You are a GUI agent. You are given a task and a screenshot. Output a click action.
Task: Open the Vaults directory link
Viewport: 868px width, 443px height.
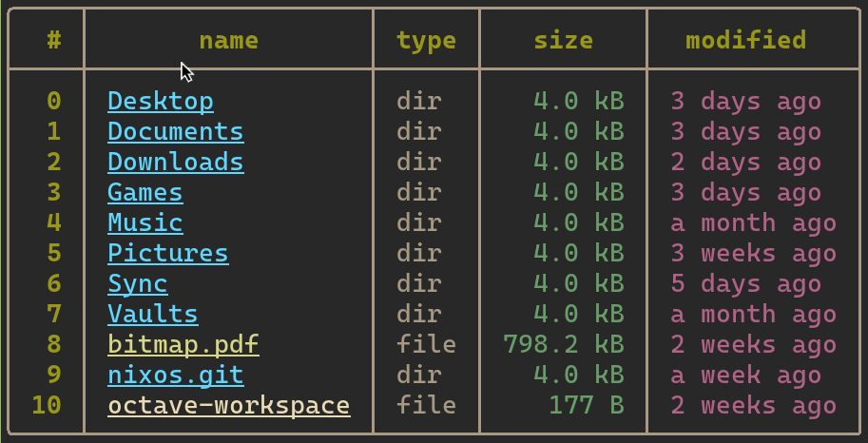coord(153,315)
